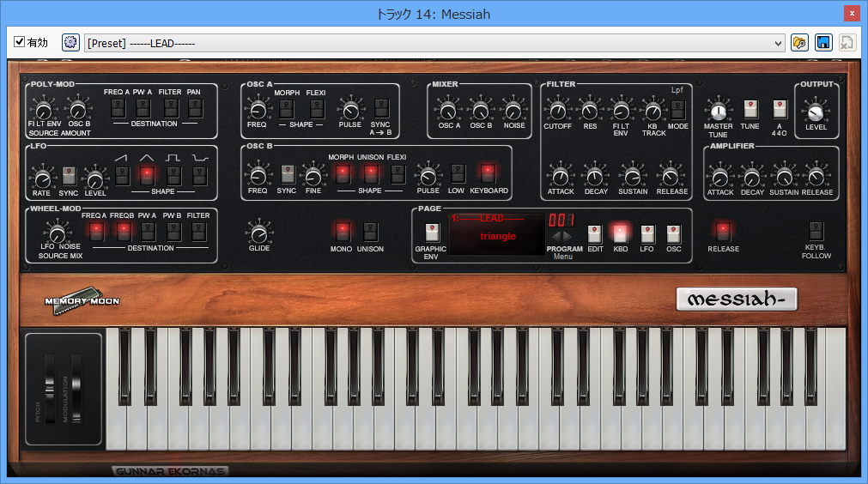868x484 pixels.
Task: Click the MASTER TUNE knob
Action: click(x=718, y=111)
